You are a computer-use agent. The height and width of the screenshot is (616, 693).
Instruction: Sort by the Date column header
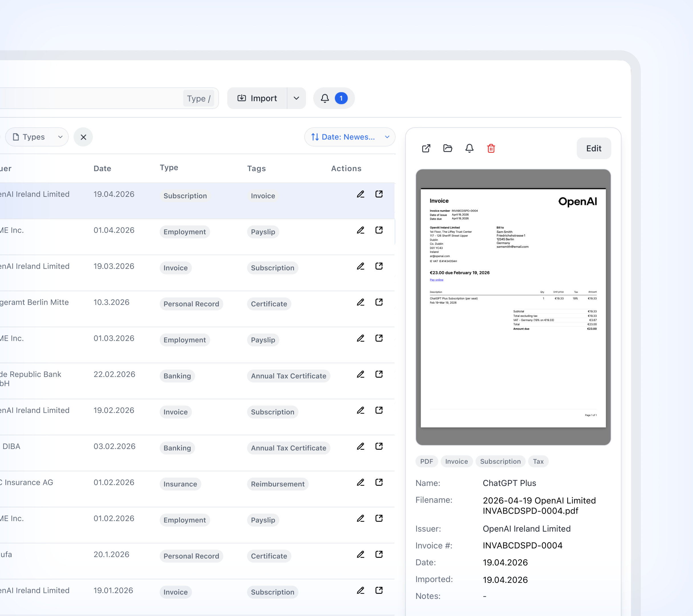(x=102, y=169)
